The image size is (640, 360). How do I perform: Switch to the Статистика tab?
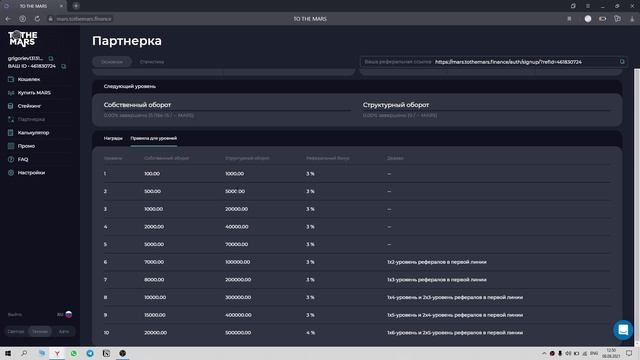[152, 62]
